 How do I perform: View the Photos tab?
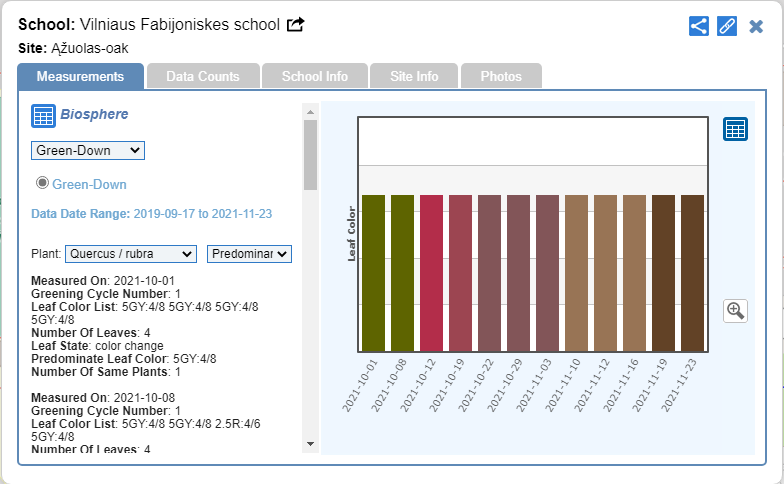[x=501, y=76]
